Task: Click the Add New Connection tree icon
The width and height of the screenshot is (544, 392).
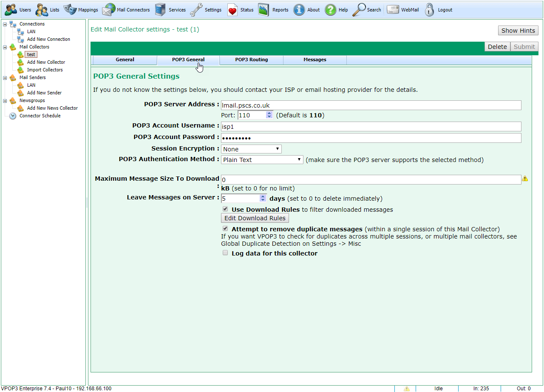Action: coord(20,39)
